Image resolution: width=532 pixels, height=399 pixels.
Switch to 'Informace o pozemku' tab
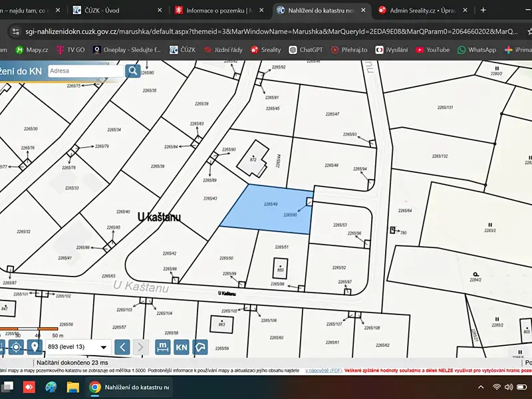219,10
